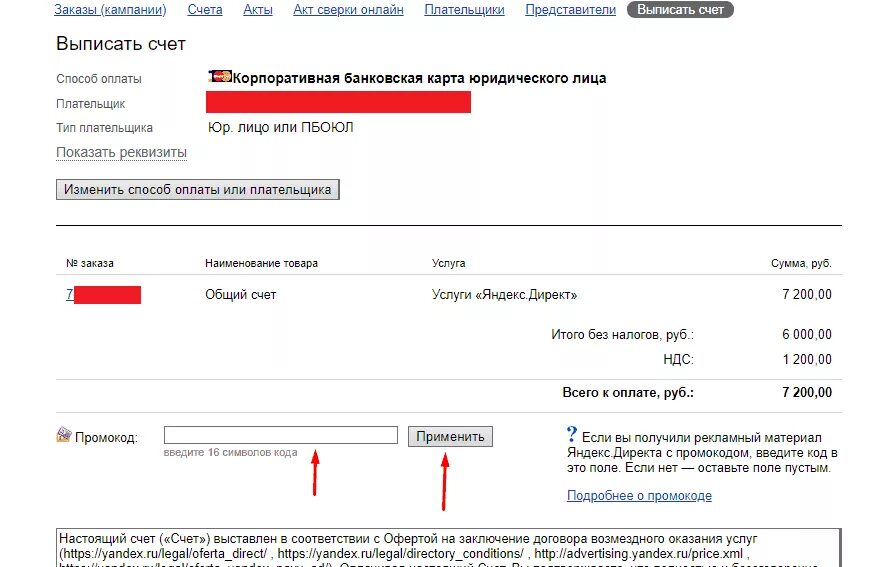The width and height of the screenshot is (882, 567).
Task: Click the № заказа column header
Action: tap(90, 263)
